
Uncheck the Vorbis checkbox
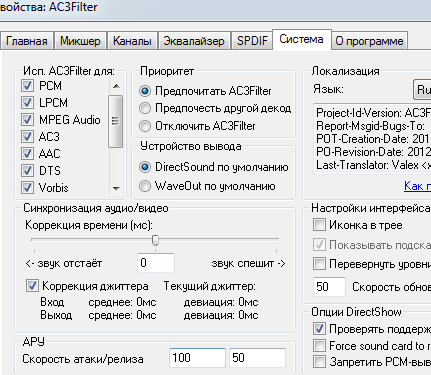(27, 187)
